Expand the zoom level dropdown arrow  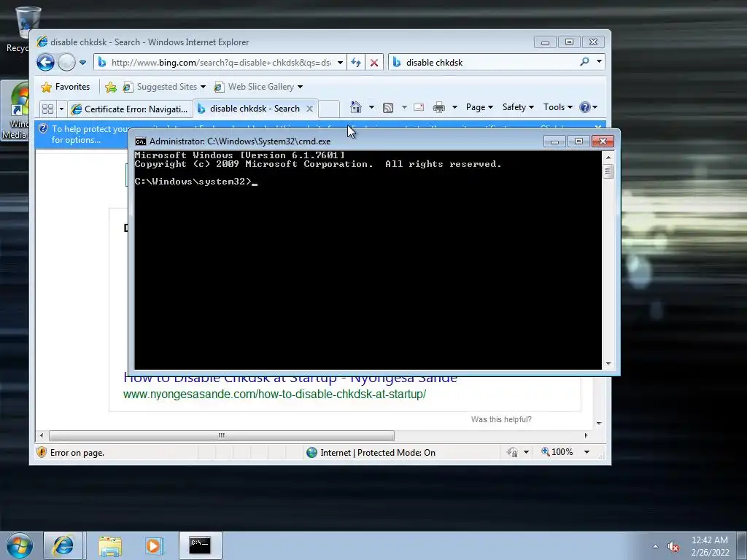coord(587,452)
